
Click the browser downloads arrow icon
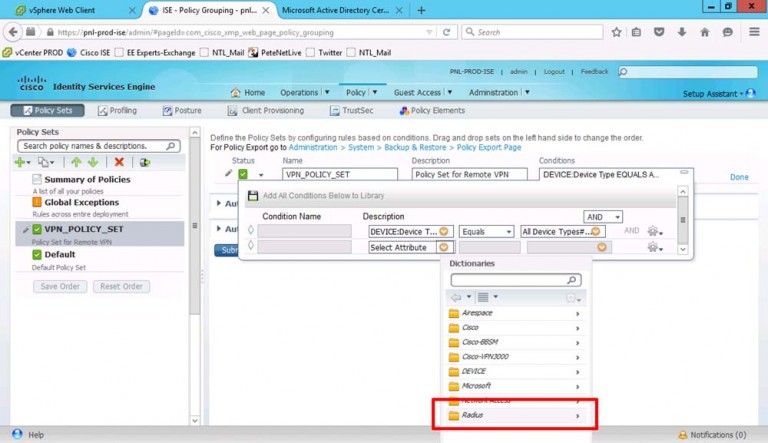tap(682, 32)
